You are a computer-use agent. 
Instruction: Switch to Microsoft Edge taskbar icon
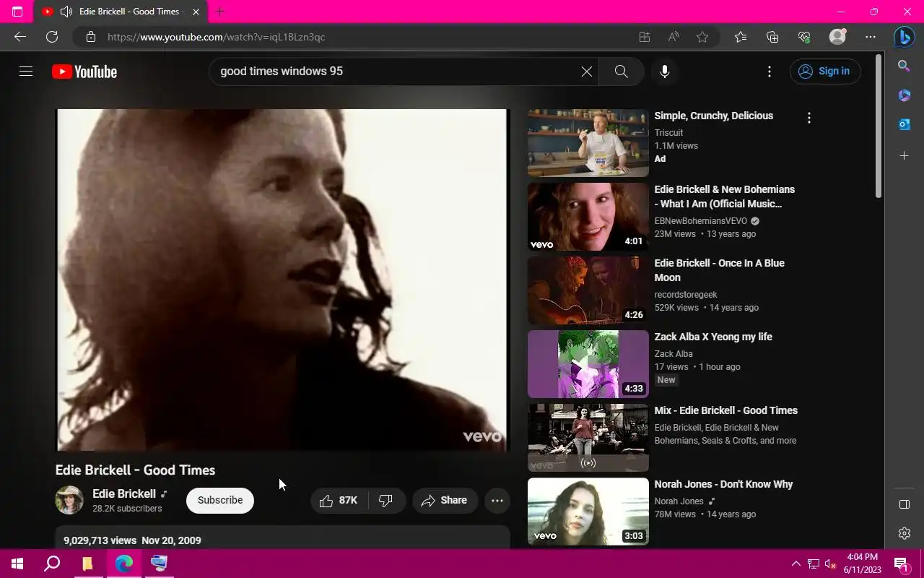pos(123,564)
